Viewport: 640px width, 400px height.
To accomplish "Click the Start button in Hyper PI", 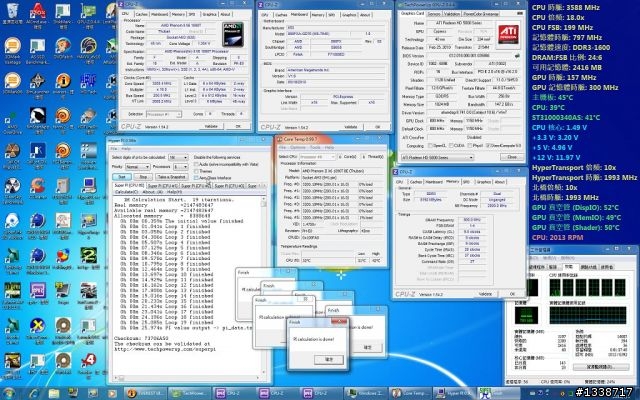I will 122,177.
